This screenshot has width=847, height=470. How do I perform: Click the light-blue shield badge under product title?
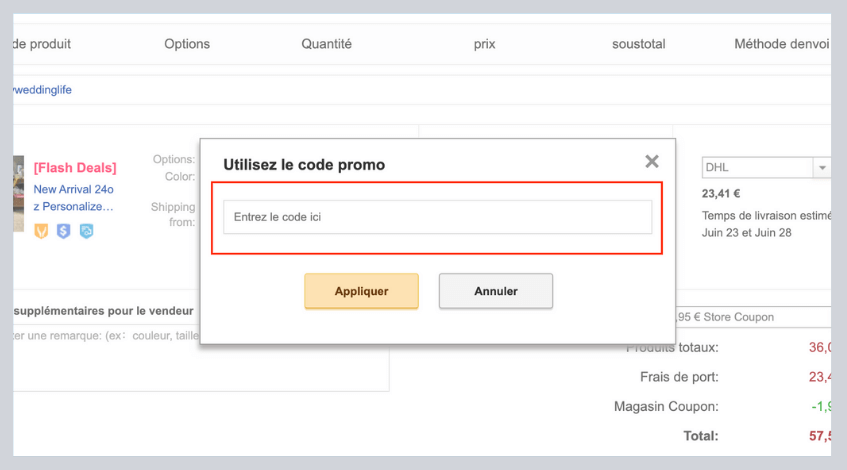click(86, 231)
